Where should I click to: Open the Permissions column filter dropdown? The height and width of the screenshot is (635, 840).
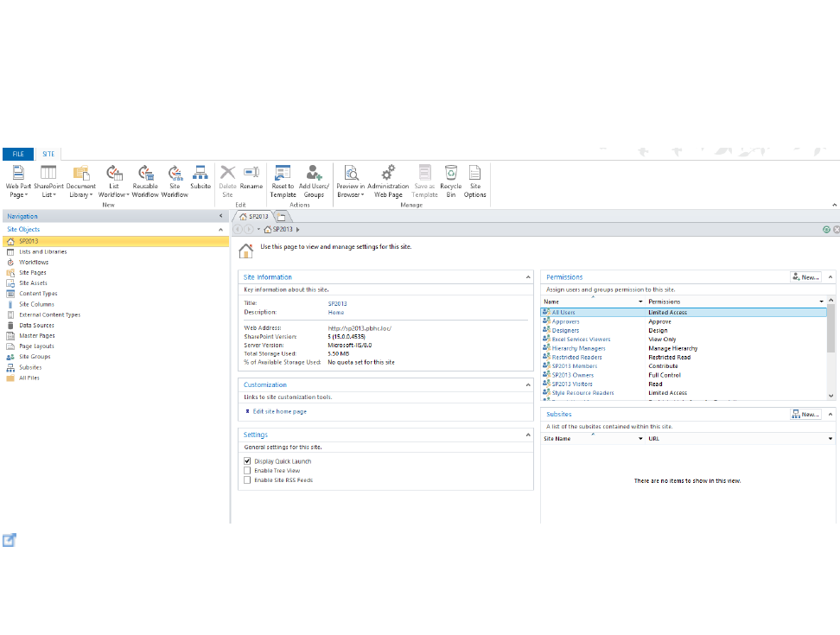[x=821, y=302]
